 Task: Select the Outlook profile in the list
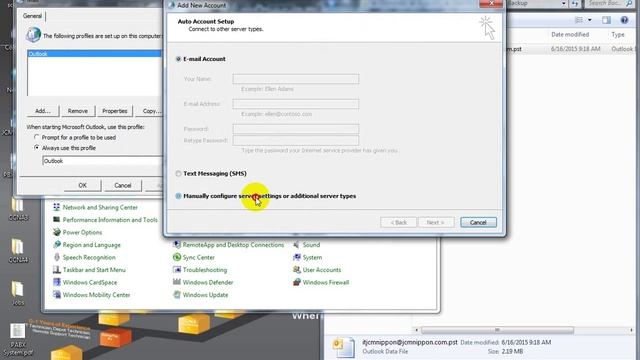[94, 54]
